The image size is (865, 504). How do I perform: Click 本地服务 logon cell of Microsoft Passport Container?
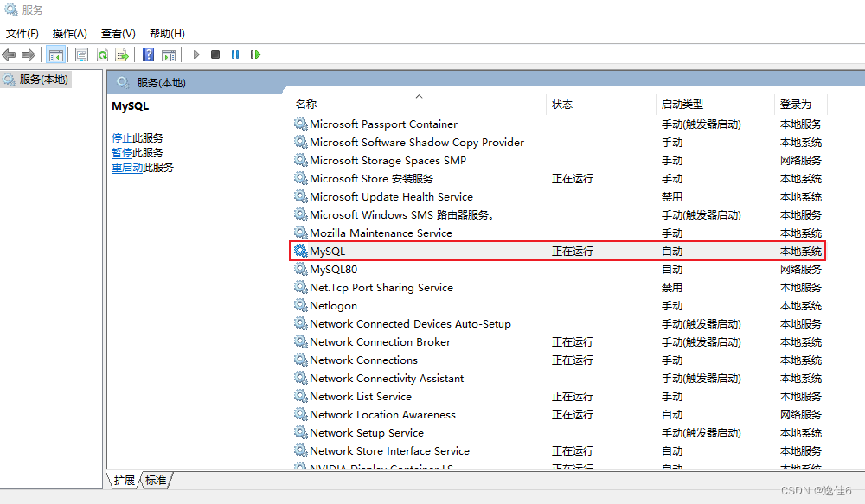(x=800, y=124)
